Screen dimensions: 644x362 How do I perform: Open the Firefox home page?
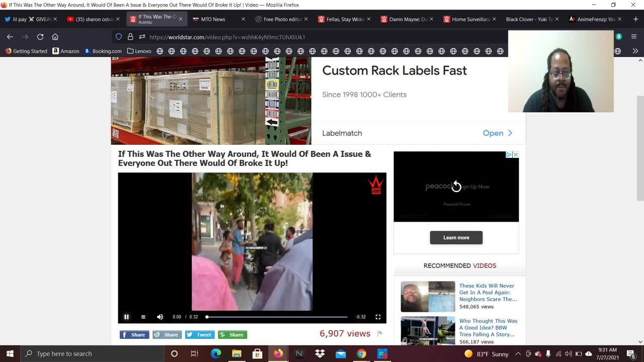click(55, 37)
